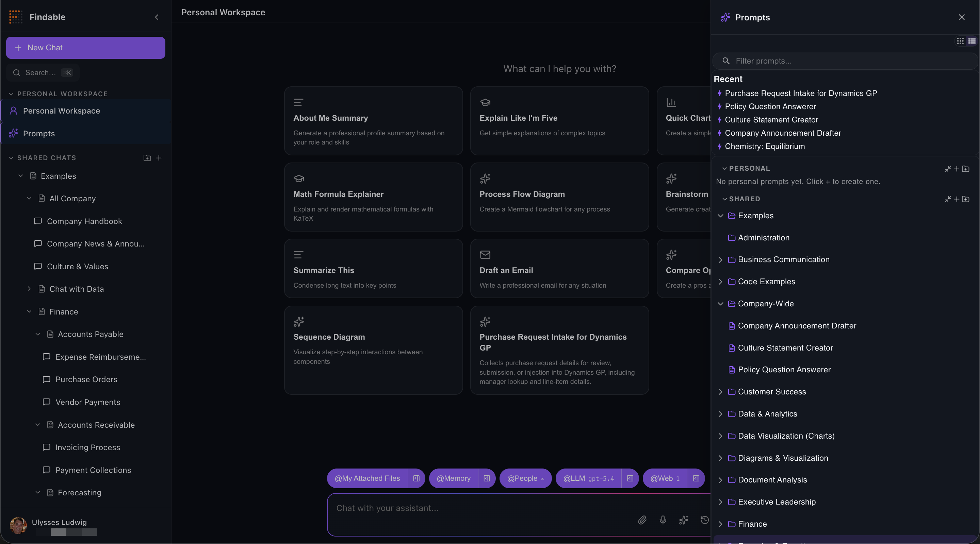Toggle the @My Attached Files source
Image resolution: width=980 pixels, height=544 pixels.
(367, 478)
